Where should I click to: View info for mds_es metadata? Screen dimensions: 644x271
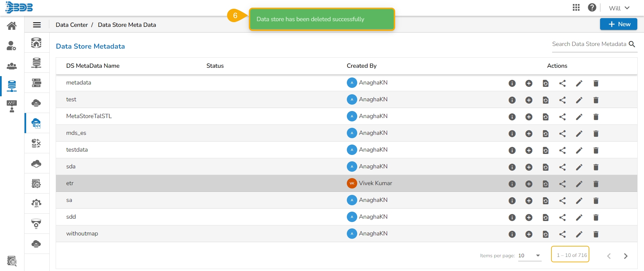(x=512, y=133)
